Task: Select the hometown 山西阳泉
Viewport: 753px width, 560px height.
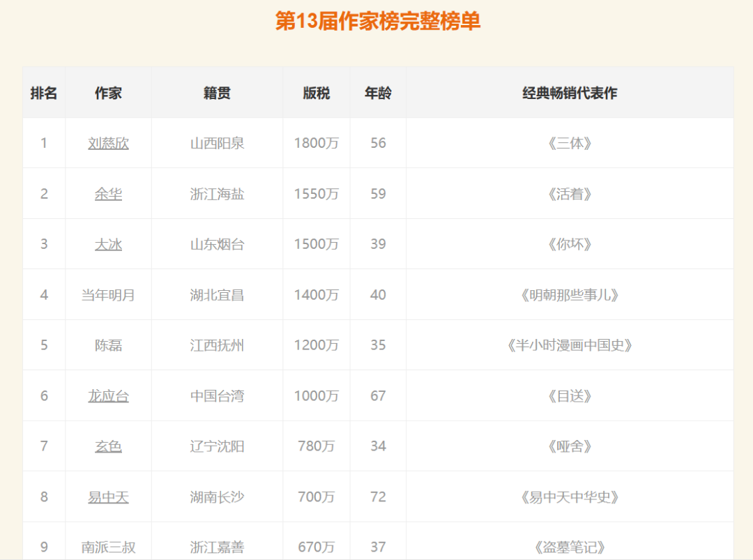Action: (217, 143)
